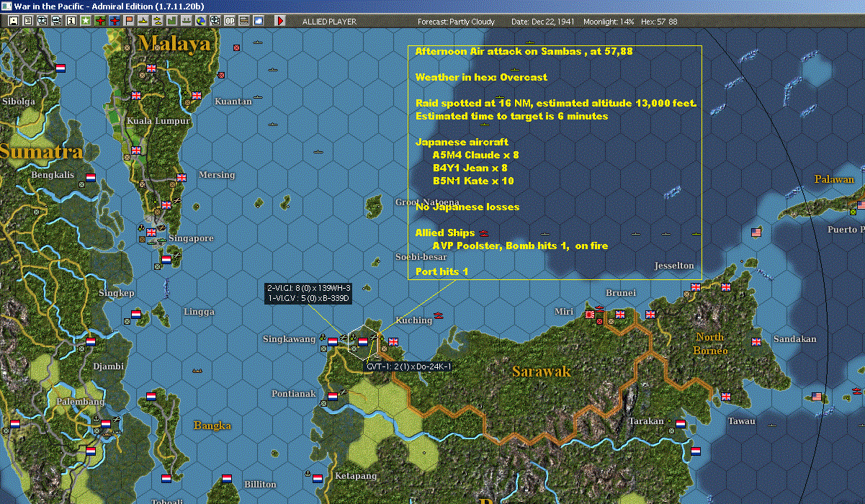Viewport: 865px width, 504px height.
Task: Click the Dutch flag base at Djambi
Action: click(x=91, y=341)
